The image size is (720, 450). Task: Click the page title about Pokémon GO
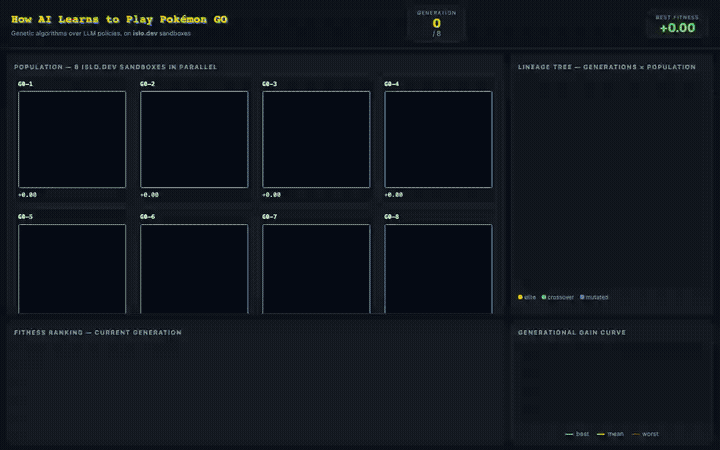pyautogui.click(x=119, y=19)
